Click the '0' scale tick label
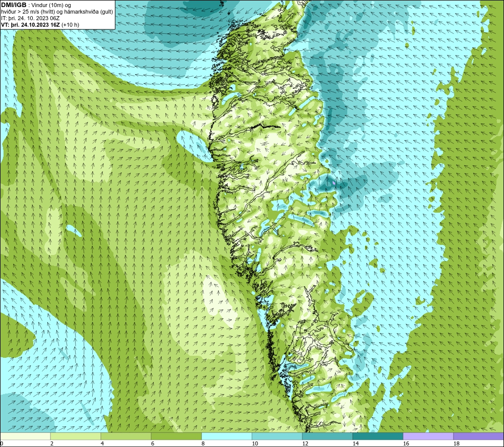Screen dimensions: 504x447 click(x=2, y=444)
